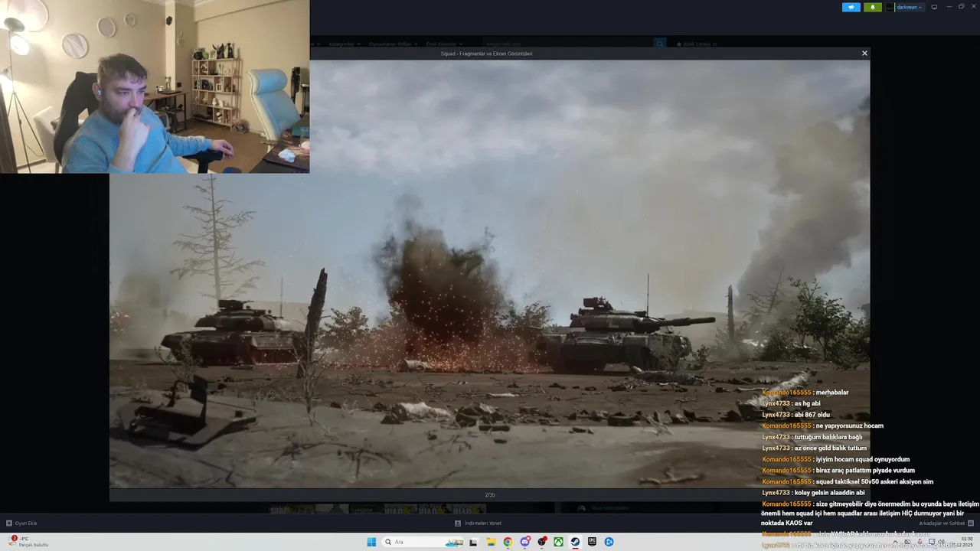Click the chat message 'abi 867 oldu'
Image resolution: width=980 pixels, height=551 pixels.
(x=812, y=415)
